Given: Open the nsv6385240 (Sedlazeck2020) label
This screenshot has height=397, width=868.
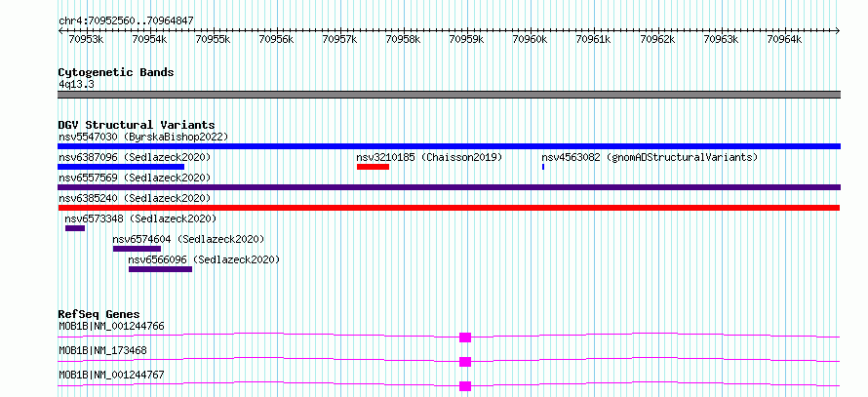Looking at the screenshot, I should [135, 198].
